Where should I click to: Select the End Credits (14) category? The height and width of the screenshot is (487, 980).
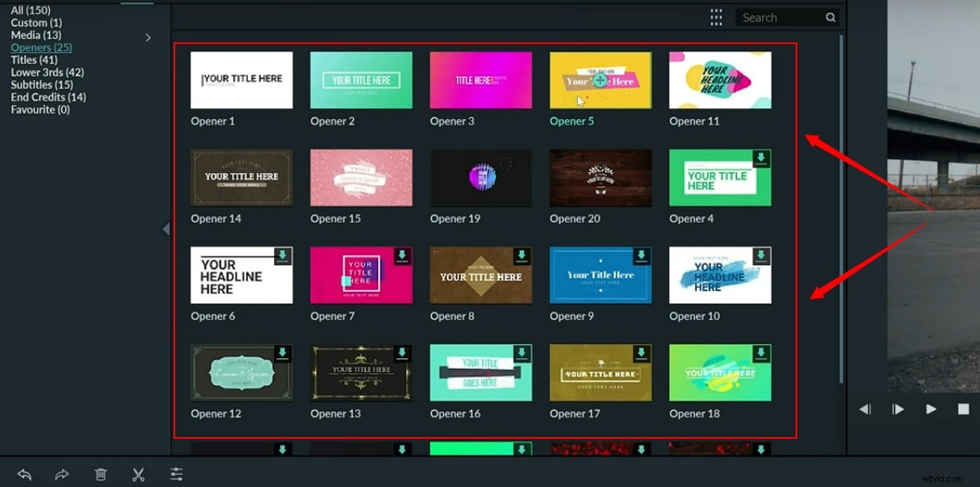point(47,96)
